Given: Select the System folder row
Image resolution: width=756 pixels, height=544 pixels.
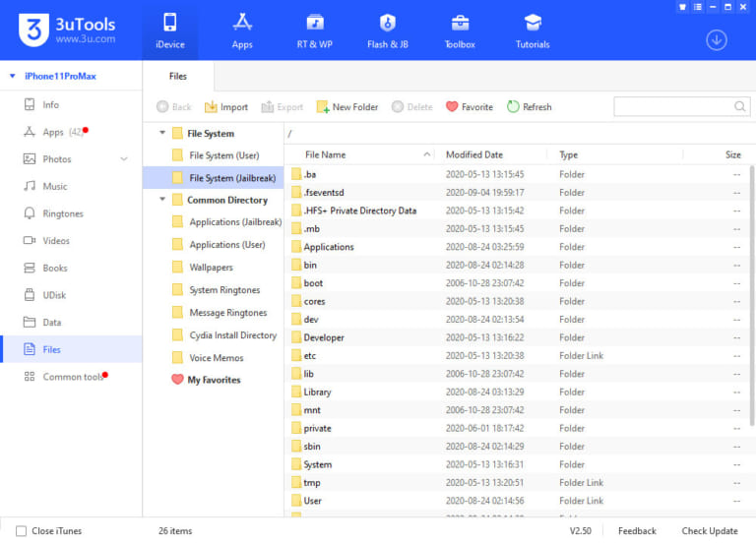Looking at the screenshot, I should point(517,464).
